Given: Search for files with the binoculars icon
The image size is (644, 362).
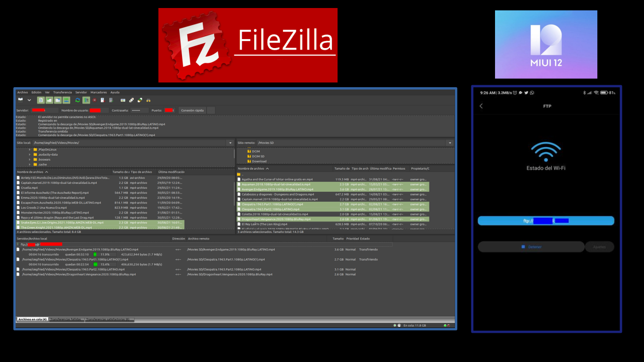Looking at the screenshot, I should [149, 100].
